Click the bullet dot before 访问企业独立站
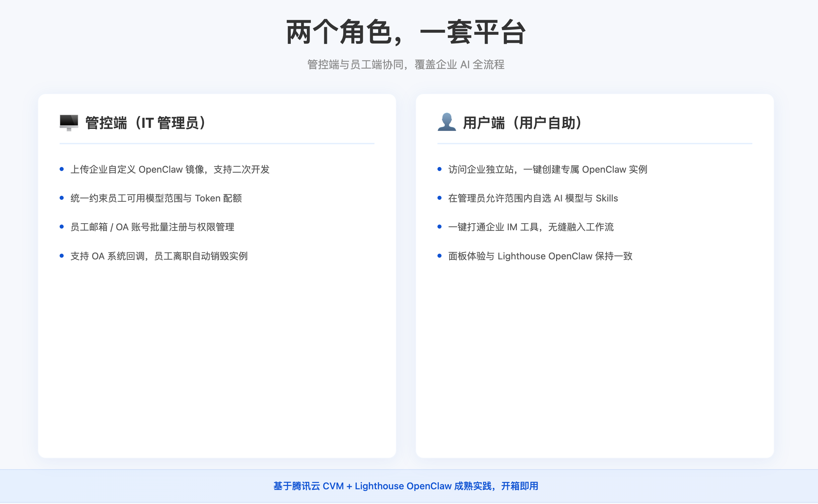This screenshot has height=504, width=818. (x=439, y=169)
